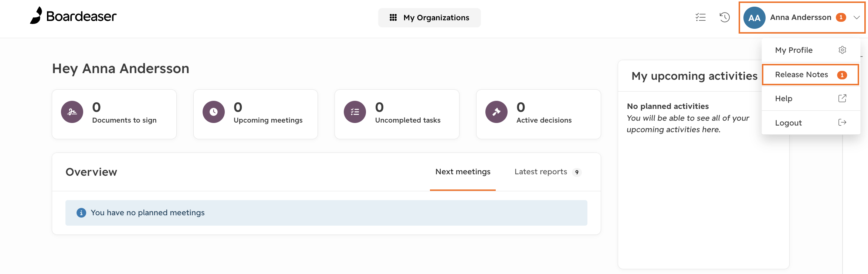
Task: Collapse the user menu chevron
Action: tap(857, 18)
